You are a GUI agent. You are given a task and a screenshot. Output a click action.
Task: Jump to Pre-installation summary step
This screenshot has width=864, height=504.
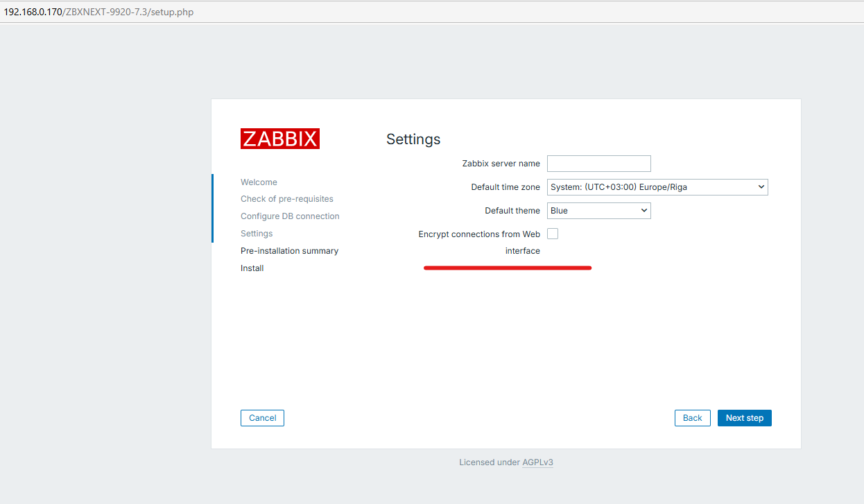click(x=289, y=251)
